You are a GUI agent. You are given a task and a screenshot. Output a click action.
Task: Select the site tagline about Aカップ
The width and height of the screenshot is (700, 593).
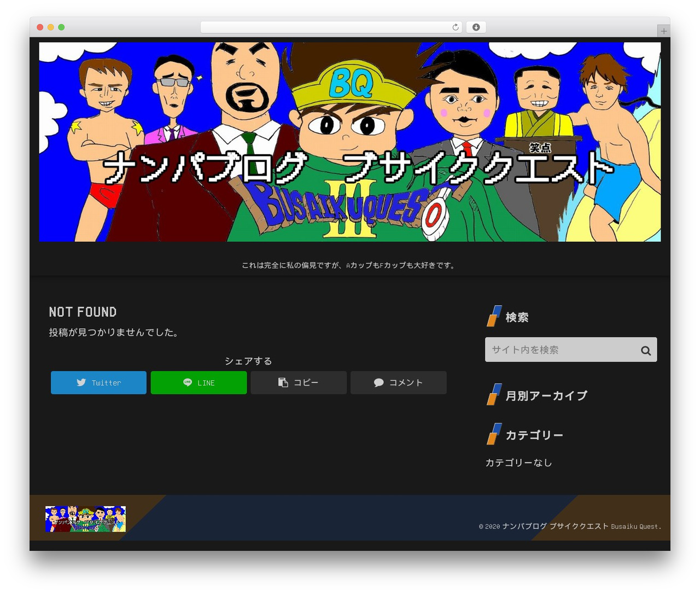pos(349,265)
